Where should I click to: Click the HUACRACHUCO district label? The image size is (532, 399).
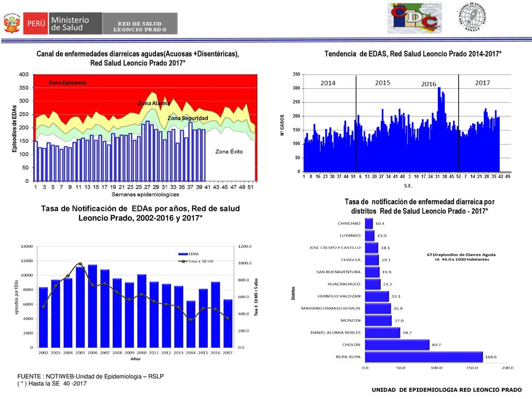tap(344, 284)
